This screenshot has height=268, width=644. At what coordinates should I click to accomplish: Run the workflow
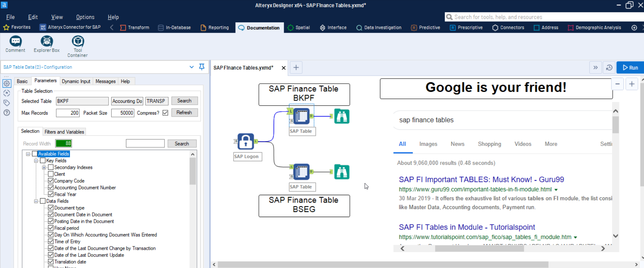click(x=630, y=68)
